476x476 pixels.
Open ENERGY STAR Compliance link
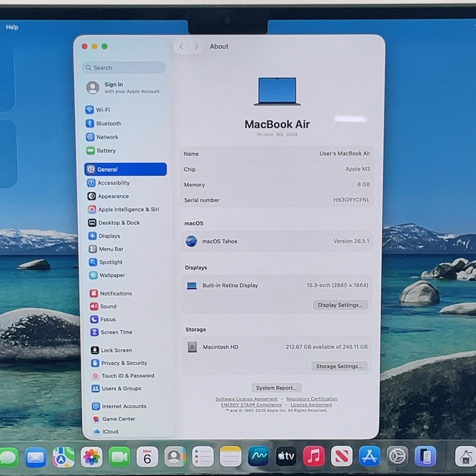pyautogui.click(x=251, y=405)
